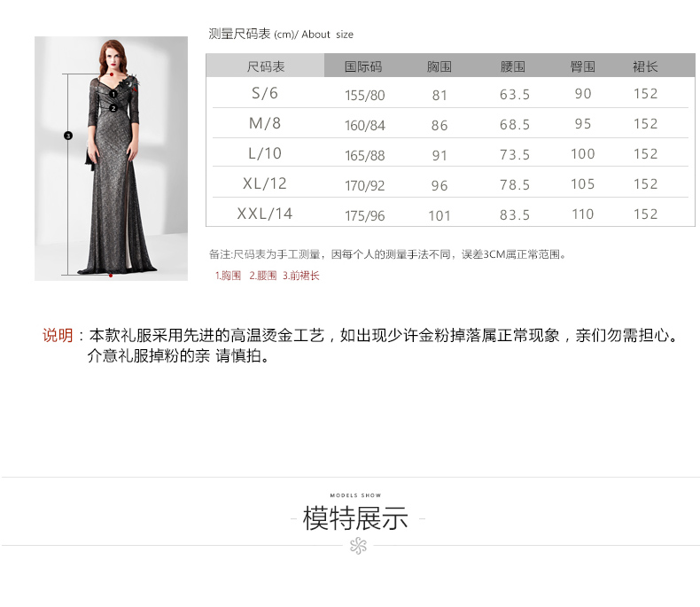Click the 模特展示 section heading
700x607 pixels.
[355, 518]
